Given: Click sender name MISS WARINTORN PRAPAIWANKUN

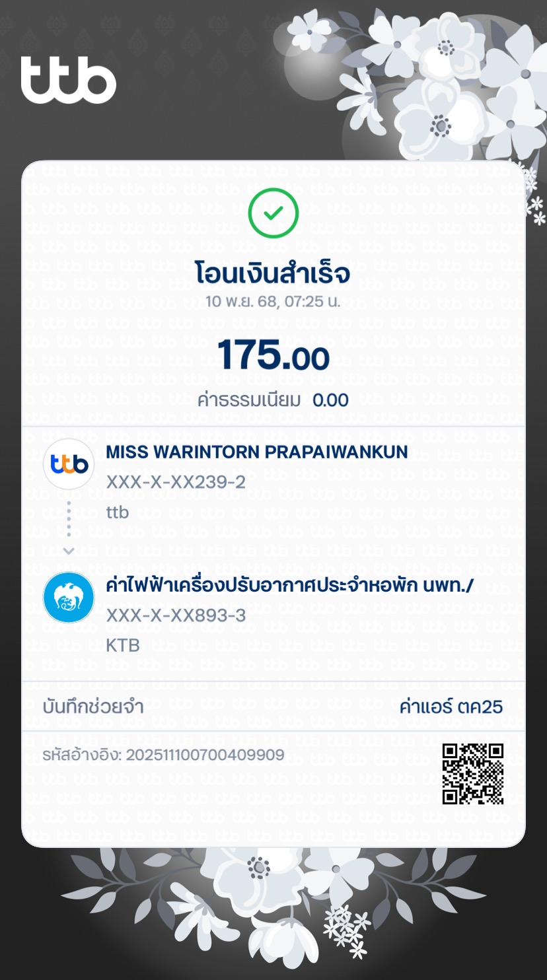Looking at the screenshot, I should coord(257,452).
